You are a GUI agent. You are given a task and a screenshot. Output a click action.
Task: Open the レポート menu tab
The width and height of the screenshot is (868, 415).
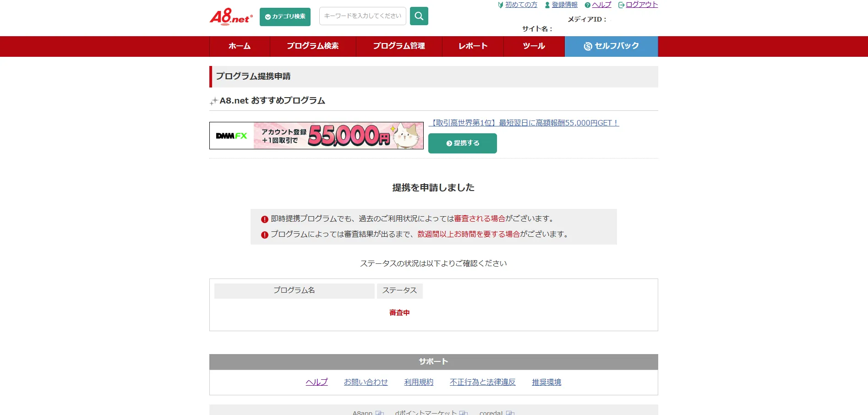[x=473, y=46]
